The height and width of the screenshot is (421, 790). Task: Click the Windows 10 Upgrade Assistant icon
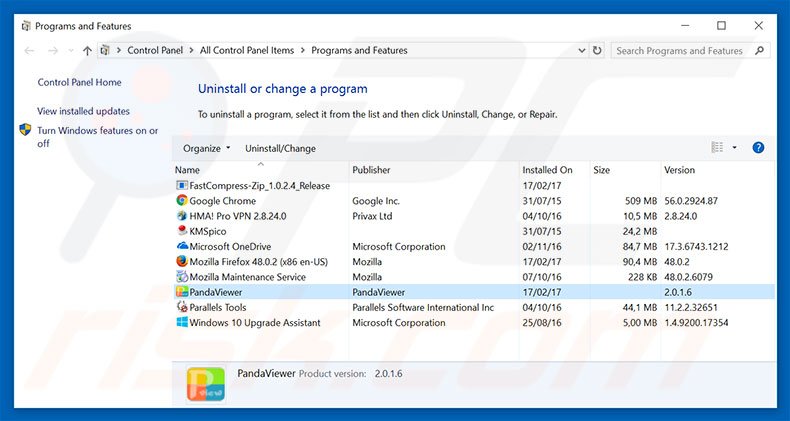click(x=182, y=322)
